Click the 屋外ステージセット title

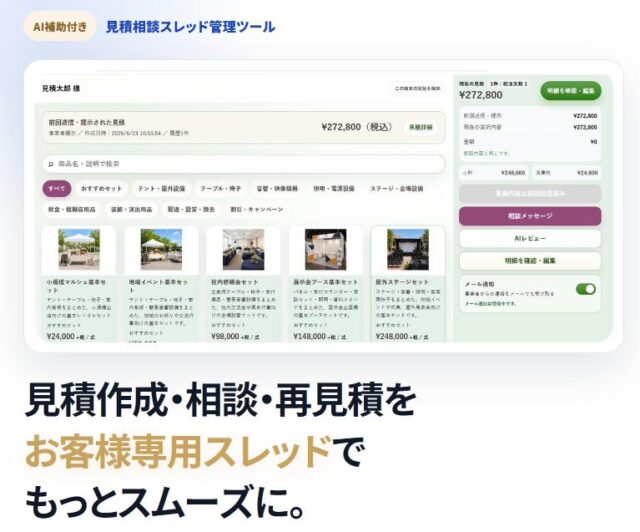point(402,282)
